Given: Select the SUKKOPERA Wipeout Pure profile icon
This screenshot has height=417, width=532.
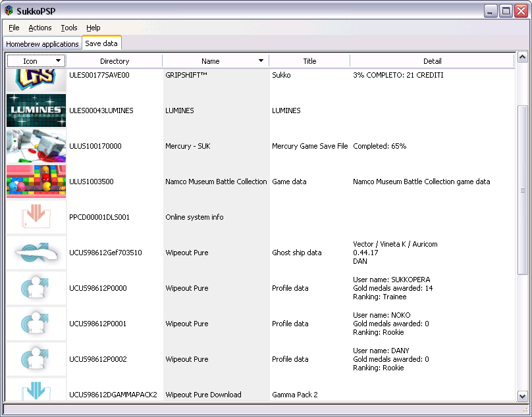Looking at the screenshot, I should pos(36,288).
